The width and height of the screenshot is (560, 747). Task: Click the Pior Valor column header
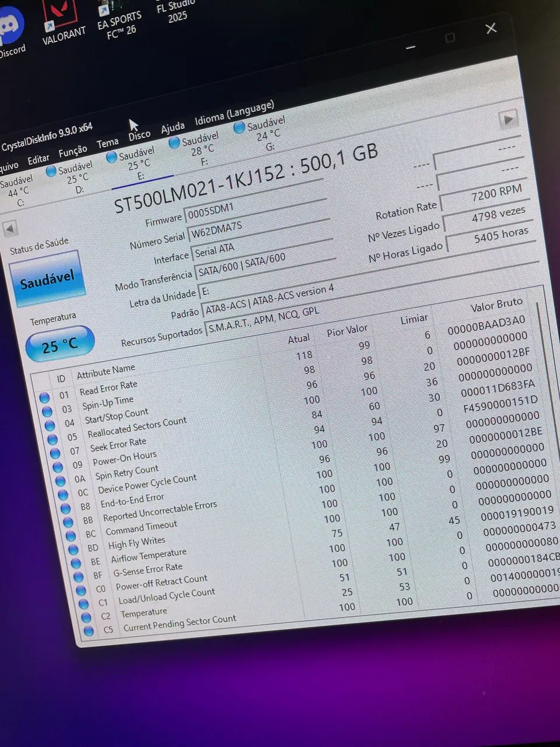pos(347,331)
